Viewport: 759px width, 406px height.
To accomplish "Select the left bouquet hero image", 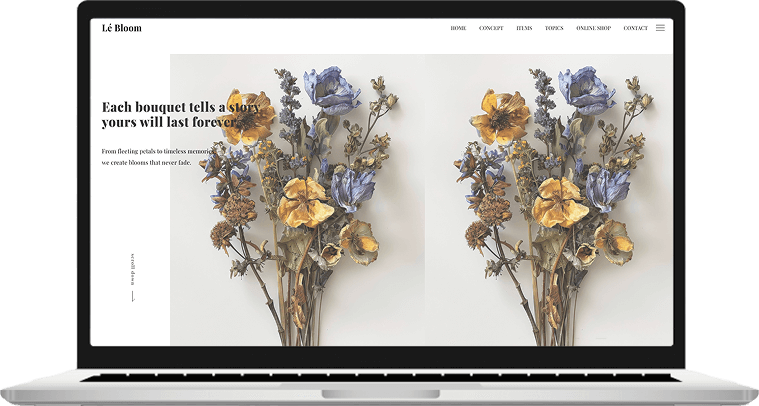I will [x=297, y=200].
